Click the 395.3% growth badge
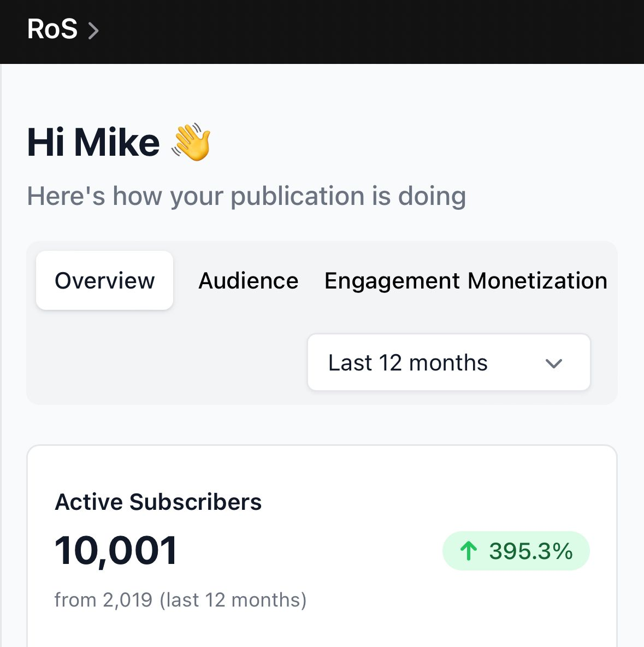Viewport: 644px width, 647px height. tap(516, 551)
